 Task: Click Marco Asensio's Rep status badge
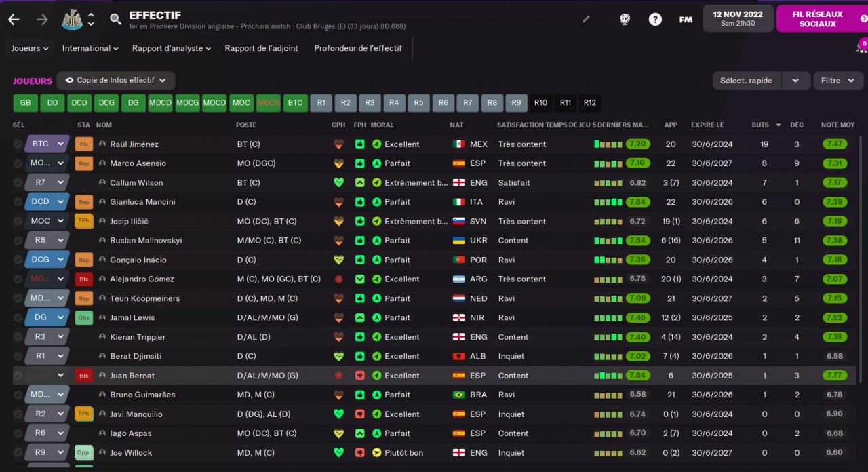click(83, 163)
